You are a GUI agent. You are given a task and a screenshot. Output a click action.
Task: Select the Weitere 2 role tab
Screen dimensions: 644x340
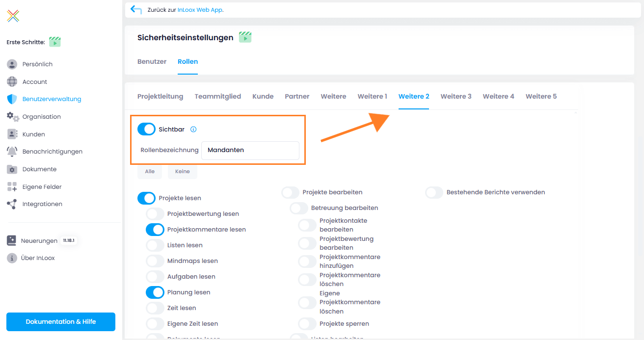click(414, 97)
